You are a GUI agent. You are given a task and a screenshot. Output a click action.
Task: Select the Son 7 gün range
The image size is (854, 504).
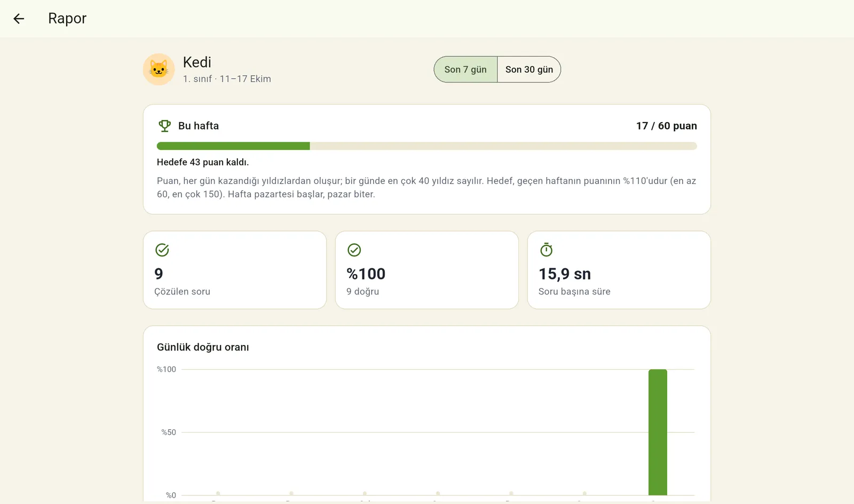point(465,69)
